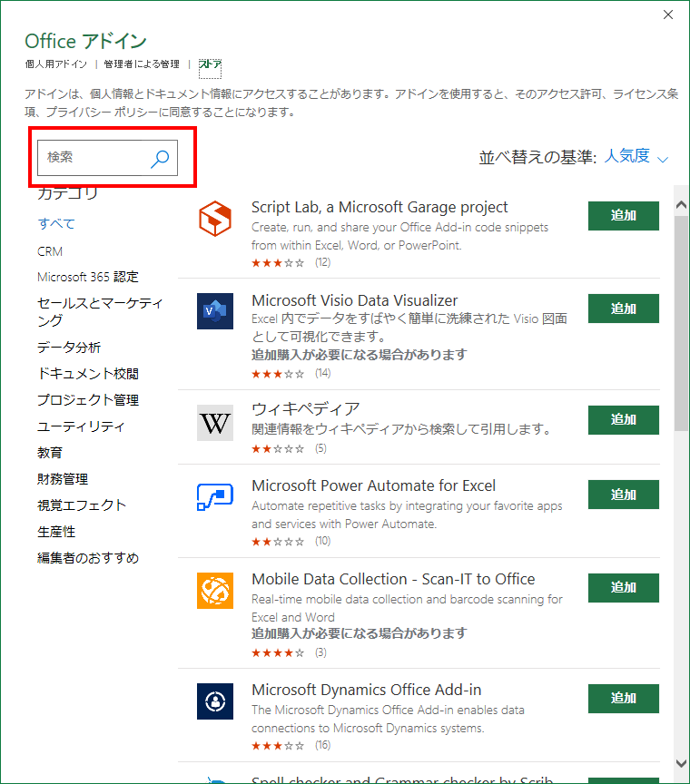690x784 pixels.
Task: Switch to the 管理者による管理 tab
Action: point(142,64)
